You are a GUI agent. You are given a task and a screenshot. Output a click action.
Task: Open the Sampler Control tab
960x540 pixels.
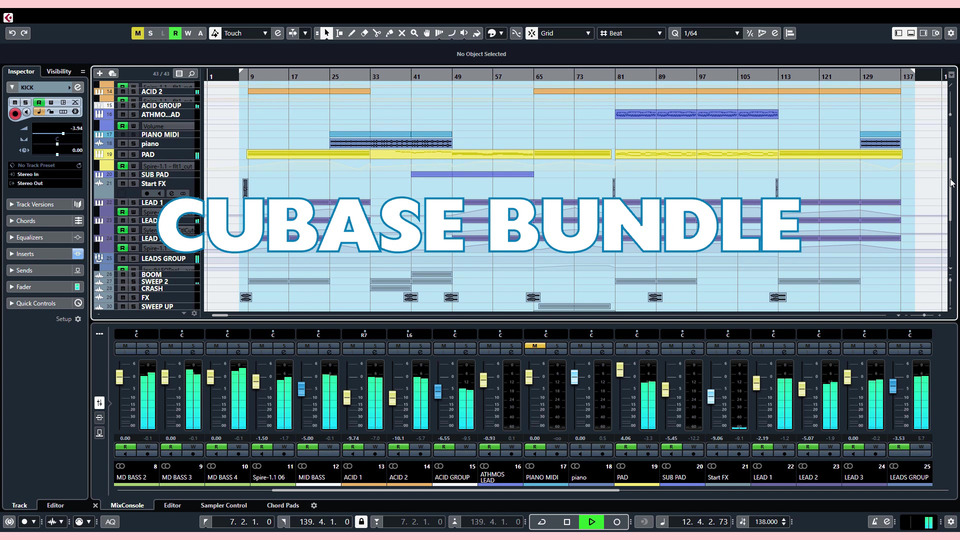tap(223, 506)
